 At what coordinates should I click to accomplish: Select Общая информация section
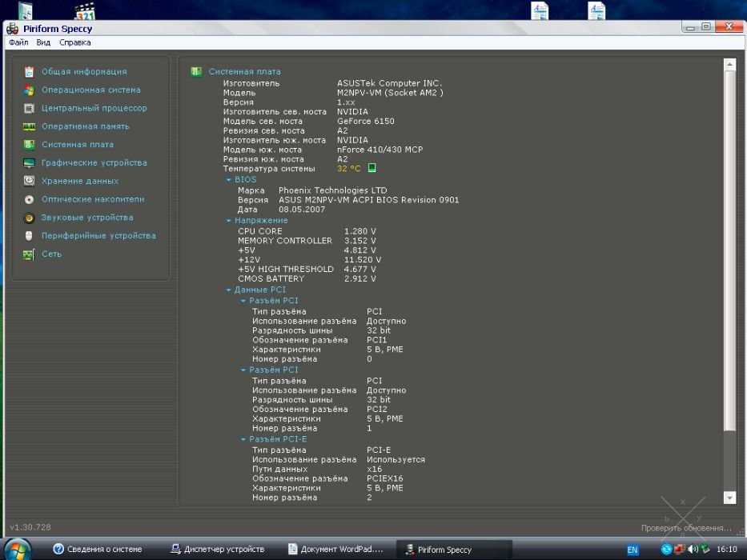point(84,72)
